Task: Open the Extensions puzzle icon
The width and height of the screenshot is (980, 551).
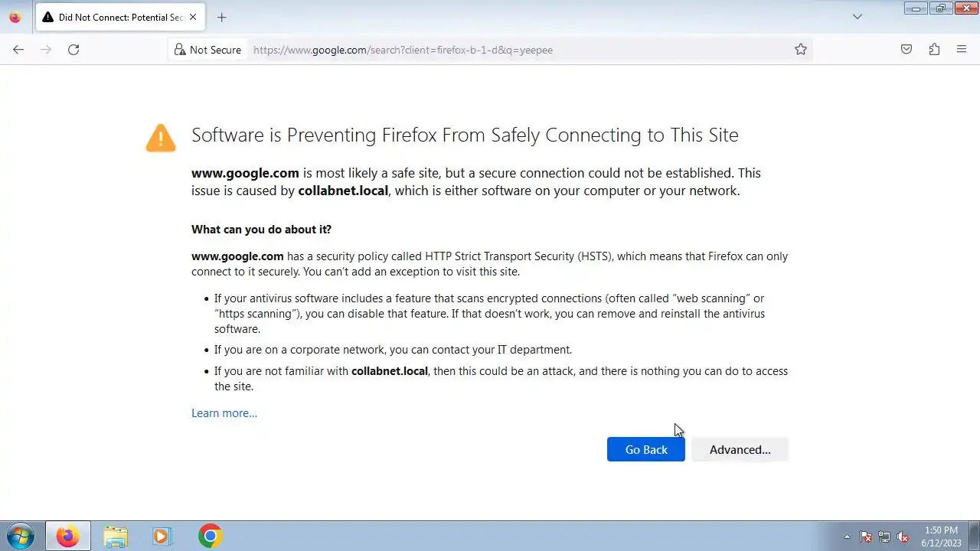Action: [x=934, y=50]
